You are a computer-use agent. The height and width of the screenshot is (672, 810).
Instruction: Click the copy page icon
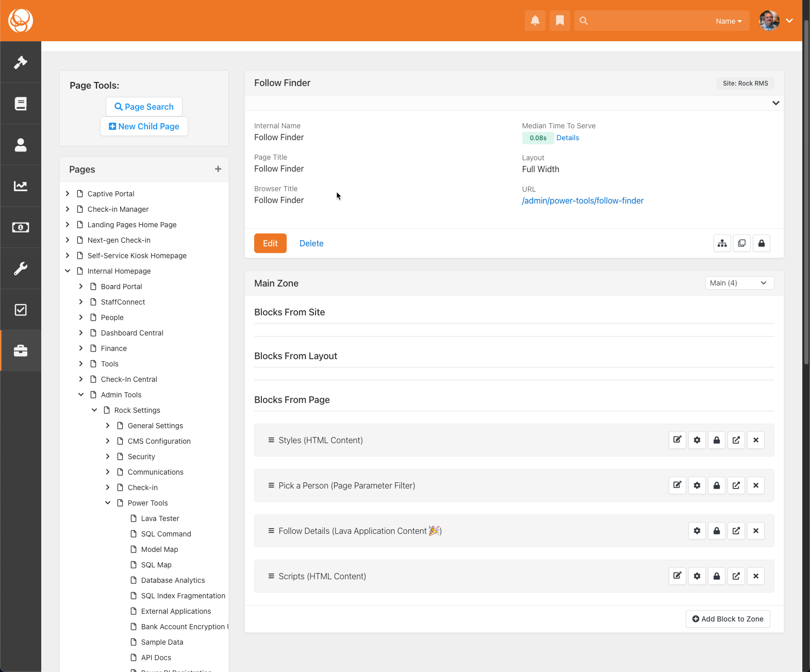741,243
